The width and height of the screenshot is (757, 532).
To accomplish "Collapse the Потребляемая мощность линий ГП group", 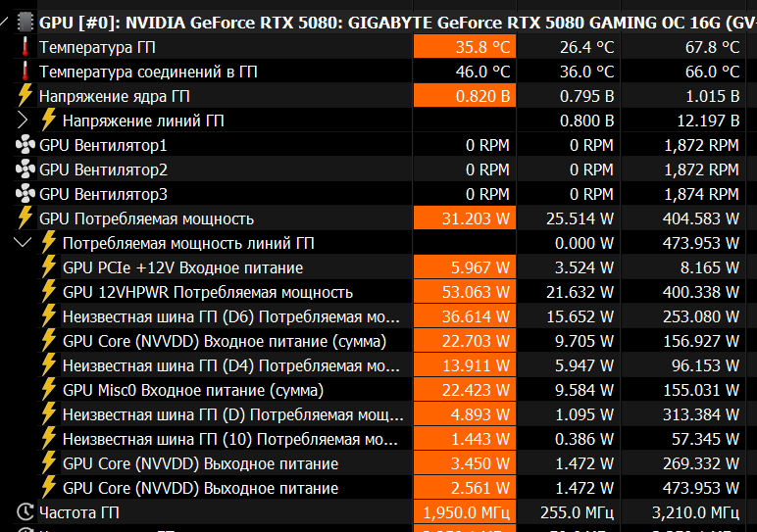I will pos(23,242).
